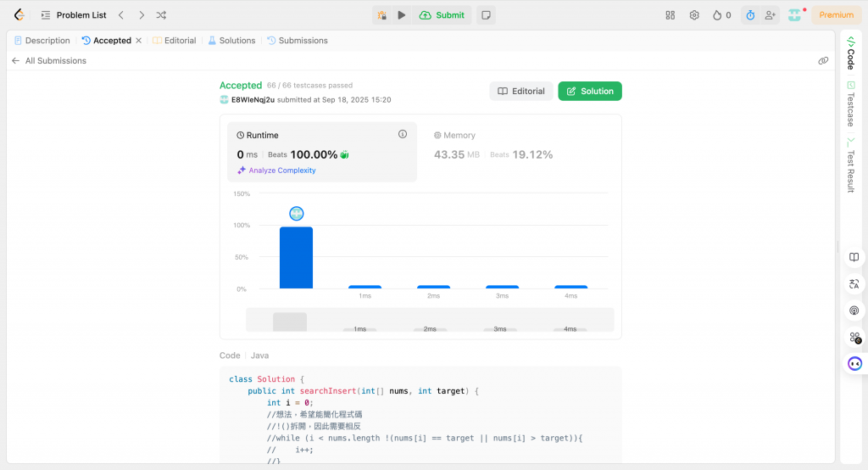Viewport: 868px width, 470px height.
Task: Pick a random problem shuffle icon
Action: click(x=161, y=15)
